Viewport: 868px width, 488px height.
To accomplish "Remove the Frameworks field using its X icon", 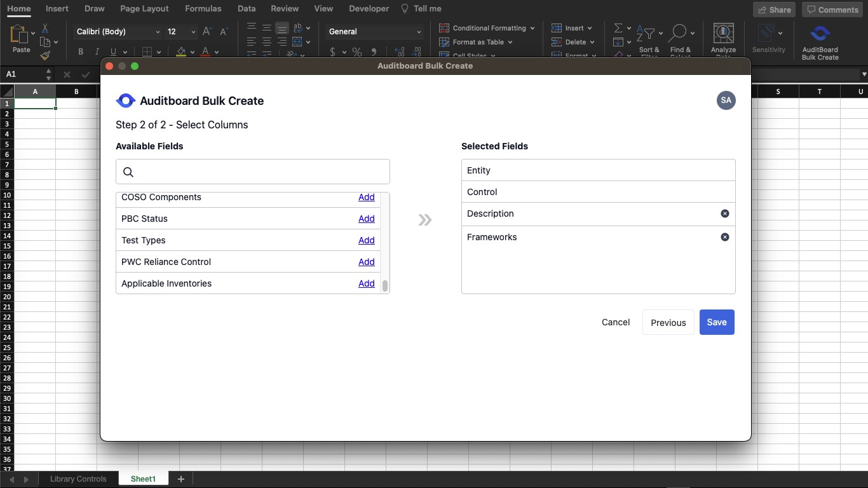I will pyautogui.click(x=724, y=237).
